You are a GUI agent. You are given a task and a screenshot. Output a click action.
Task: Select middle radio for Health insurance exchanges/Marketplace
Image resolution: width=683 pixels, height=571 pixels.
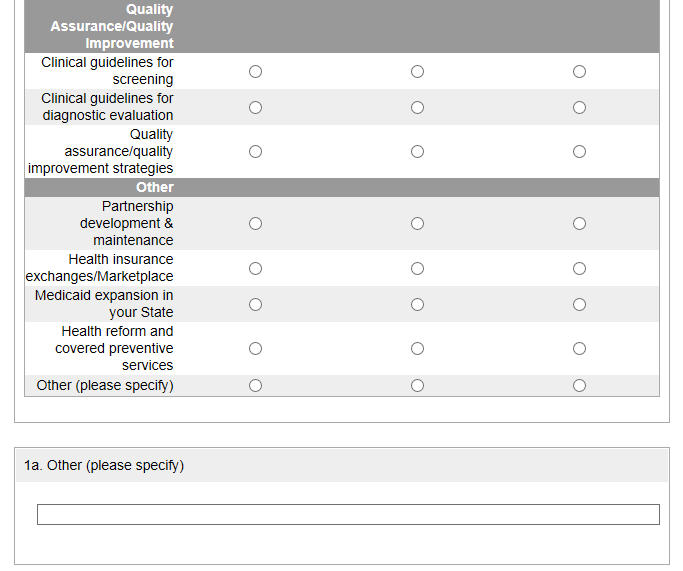pos(417,268)
